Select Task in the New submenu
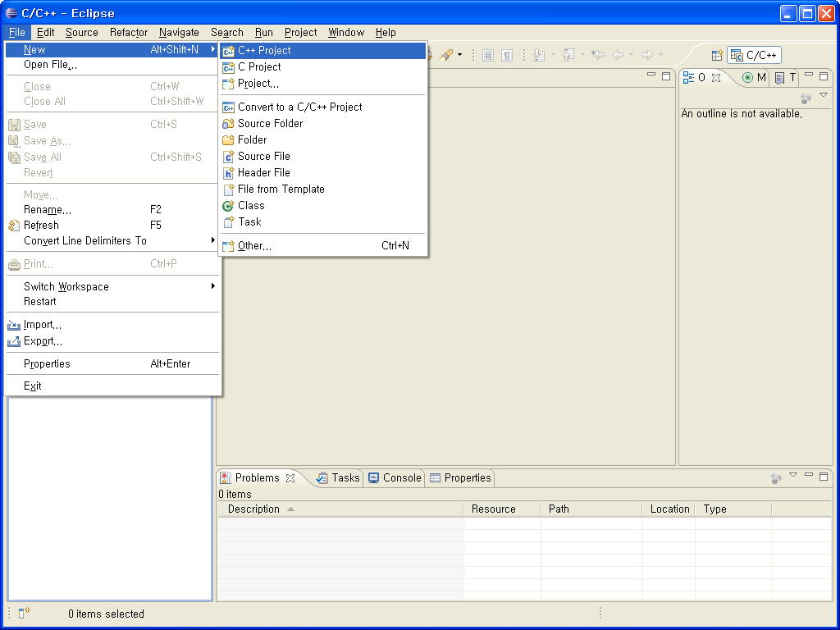This screenshot has width=840, height=630. [x=323, y=221]
